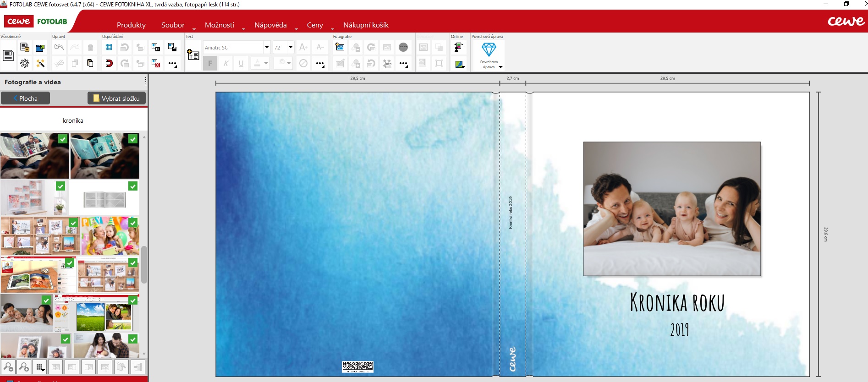Toggle checkmark on the birthday kids thumbnail
Image resolution: width=868 pixels, height=382 pixels.
point(133,223)
